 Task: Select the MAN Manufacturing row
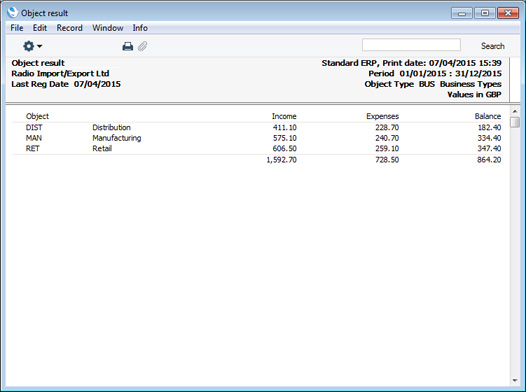tap(257, 138)
